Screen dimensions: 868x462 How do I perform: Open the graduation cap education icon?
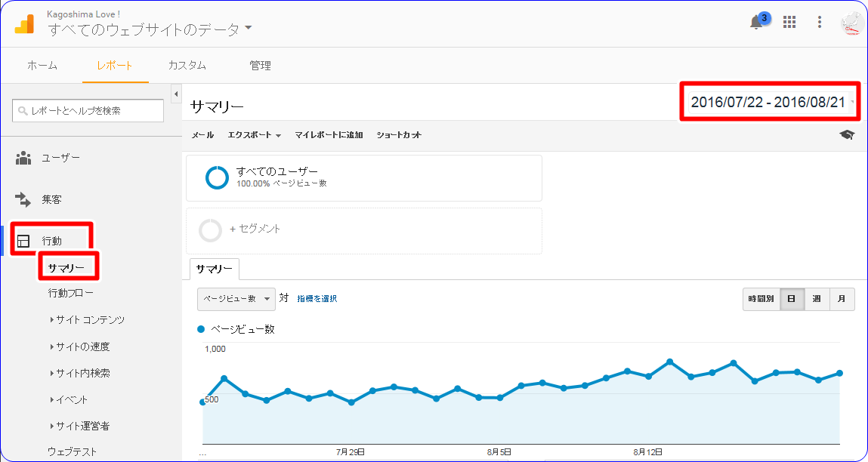click(847, 135)
